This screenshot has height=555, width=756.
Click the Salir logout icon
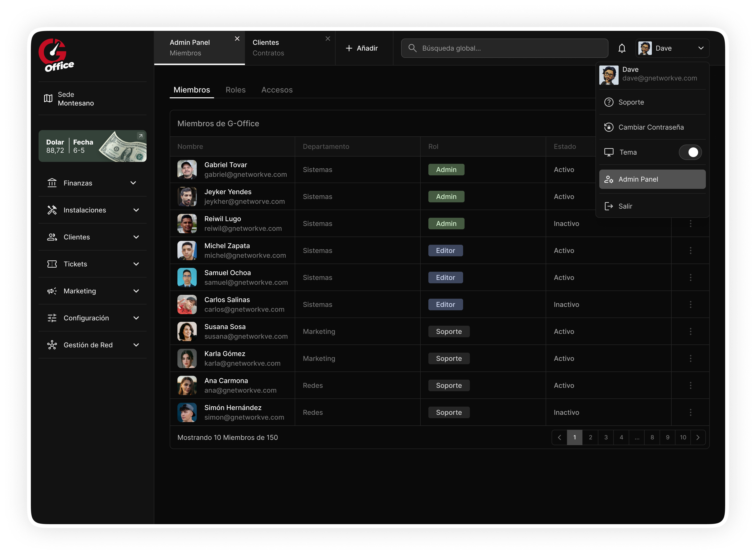(608, 206)
